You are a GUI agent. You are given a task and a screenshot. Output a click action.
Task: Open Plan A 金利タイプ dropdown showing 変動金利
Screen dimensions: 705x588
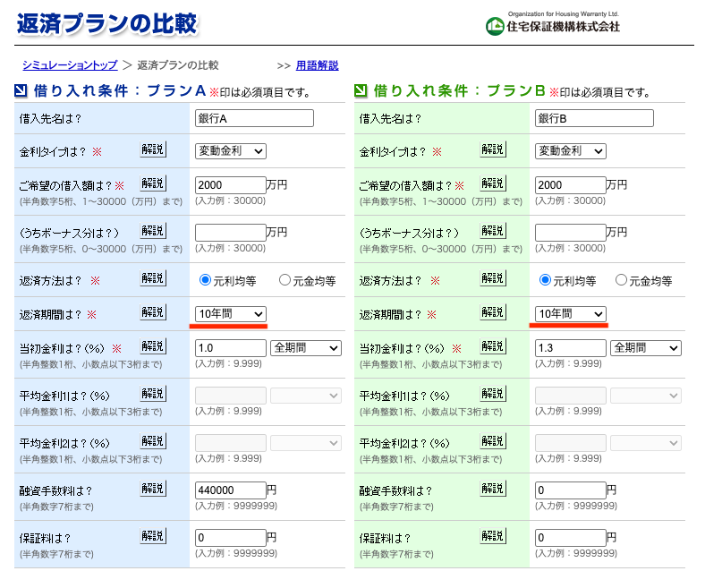(231, 151)
